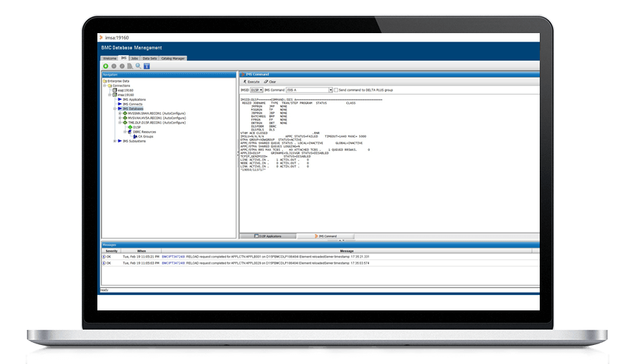Expand the IMS Subsystems tree node
This screenshot has width=635, height=364.
[x=114, y=141]
